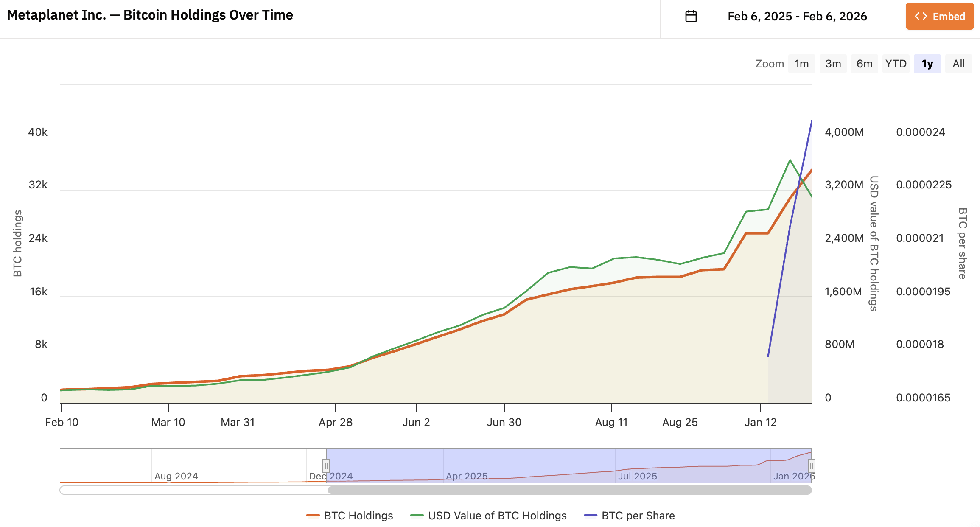
Task: Select the All zoom preset
Action: (958, 63)
